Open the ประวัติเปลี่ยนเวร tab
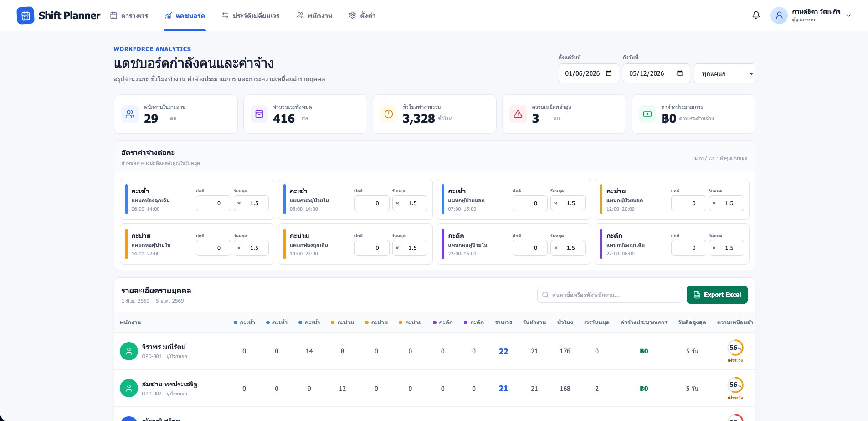868x421 pixels. (251, 16)
